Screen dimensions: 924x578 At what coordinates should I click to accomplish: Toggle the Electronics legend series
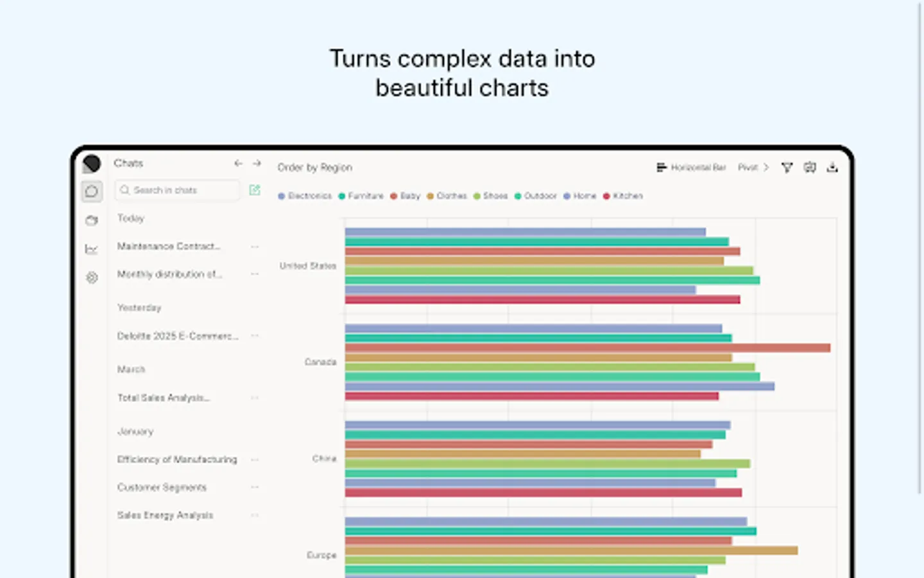pyautogui.click(x=305, y=196)
